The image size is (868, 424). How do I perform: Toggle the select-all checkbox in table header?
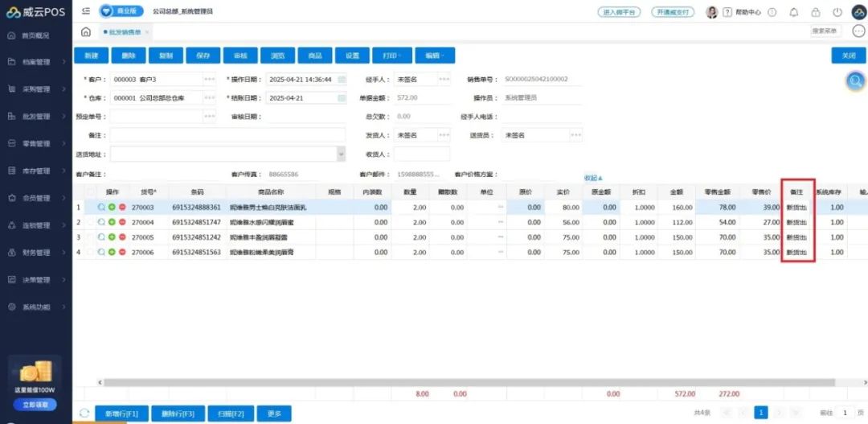(x=91, y=191)
